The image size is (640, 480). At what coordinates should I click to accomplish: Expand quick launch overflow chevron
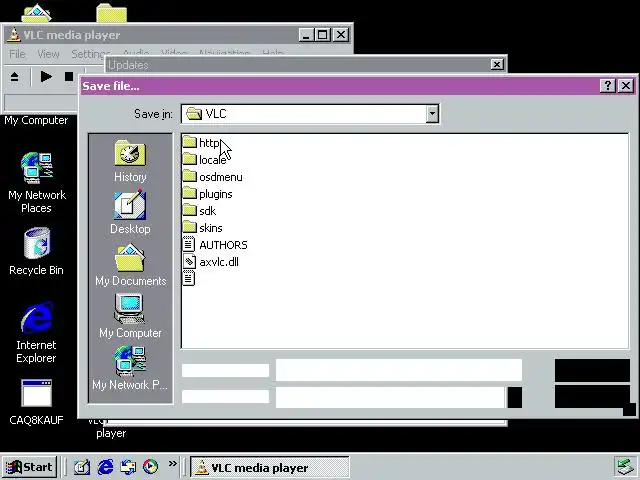(x=173, y=464)
